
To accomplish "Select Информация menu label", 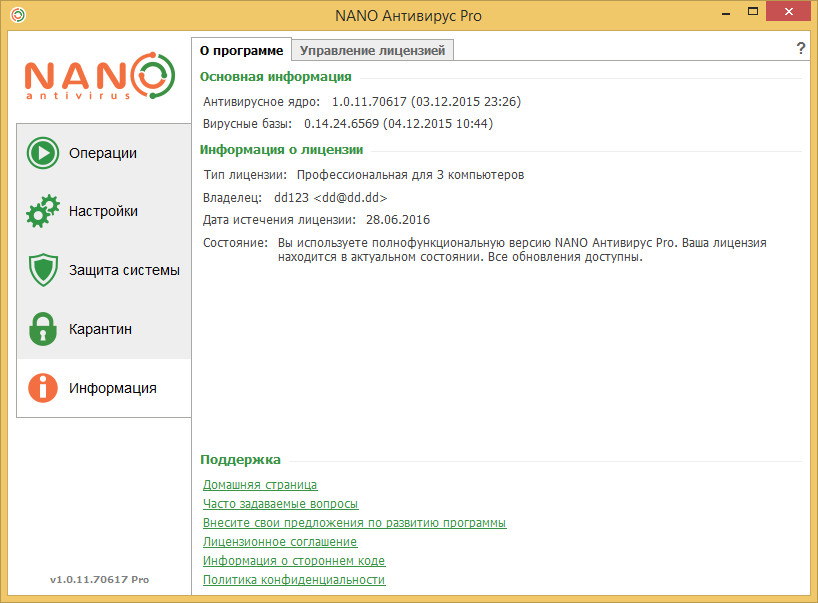I will (x=113, y=388).
